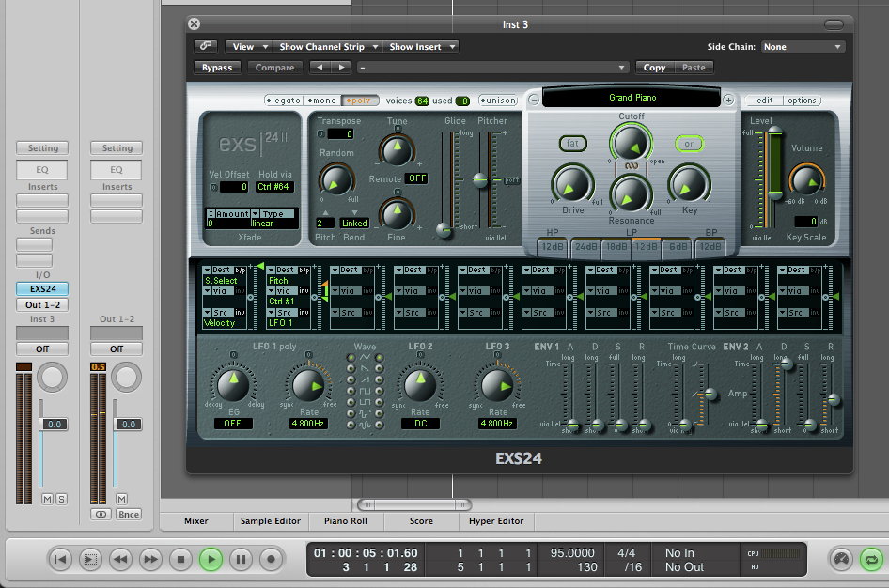Viewport: 889px width, 588px height.
Task: Click the Level slider handle
Action: point(774,132)
